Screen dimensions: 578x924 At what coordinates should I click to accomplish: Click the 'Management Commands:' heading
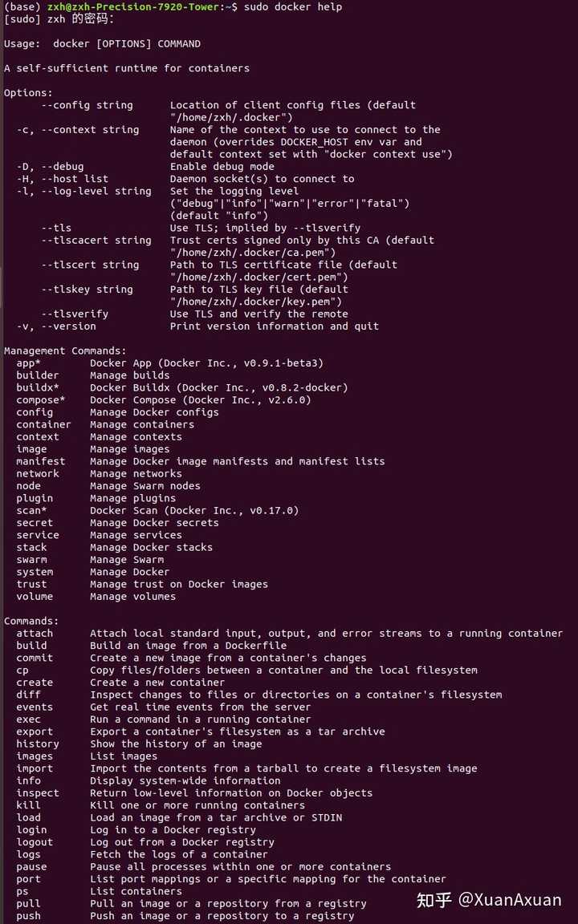[65, 351]
